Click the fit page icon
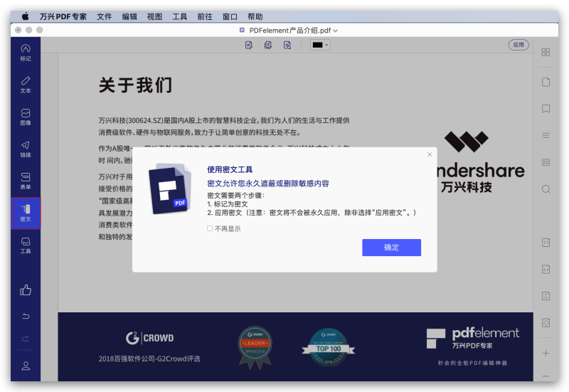The image size is (569, 392). tap(546, 323)
